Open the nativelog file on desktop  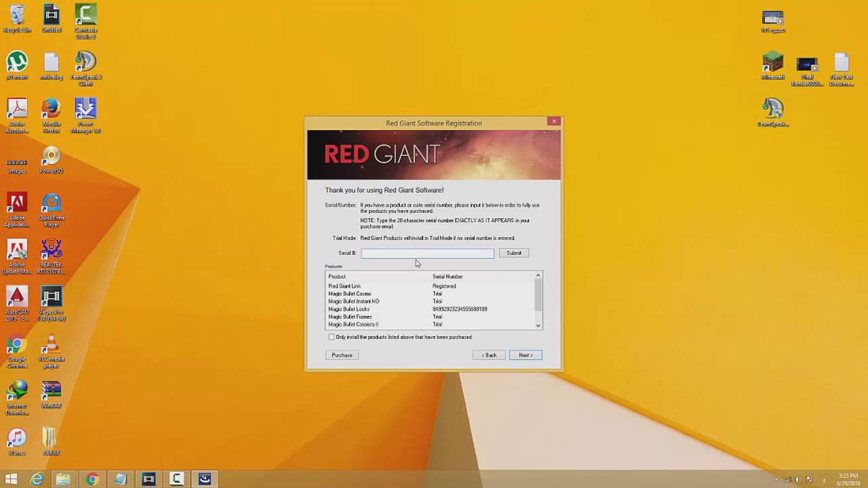pos(52,65)
